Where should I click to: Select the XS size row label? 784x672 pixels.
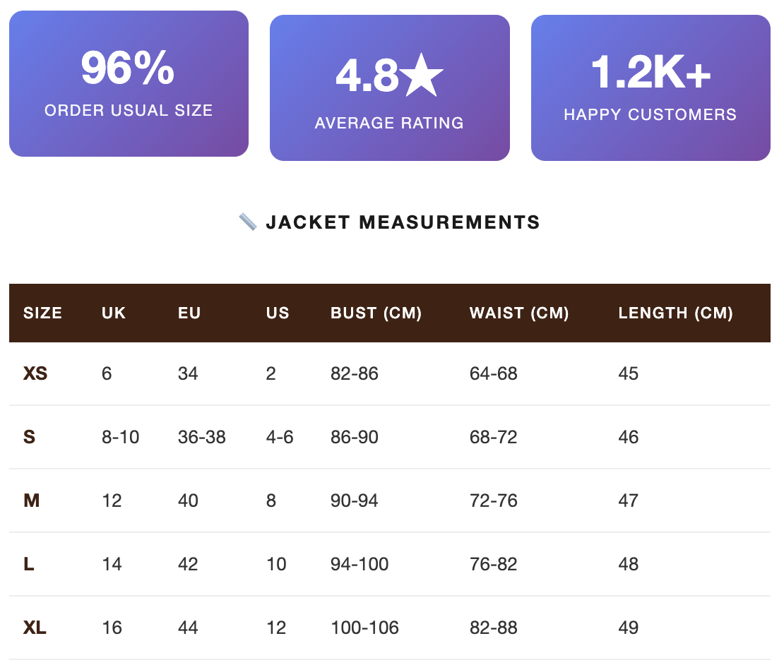click(x=35, y=373)
